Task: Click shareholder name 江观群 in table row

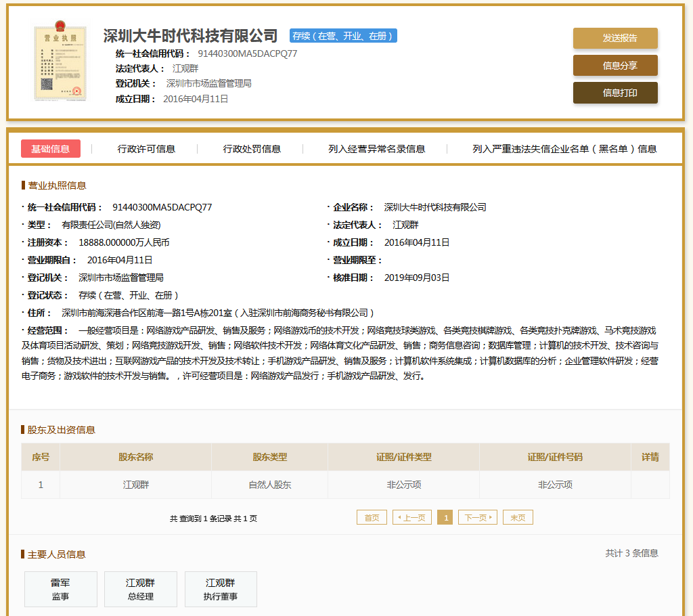Action: click(135, 485)
